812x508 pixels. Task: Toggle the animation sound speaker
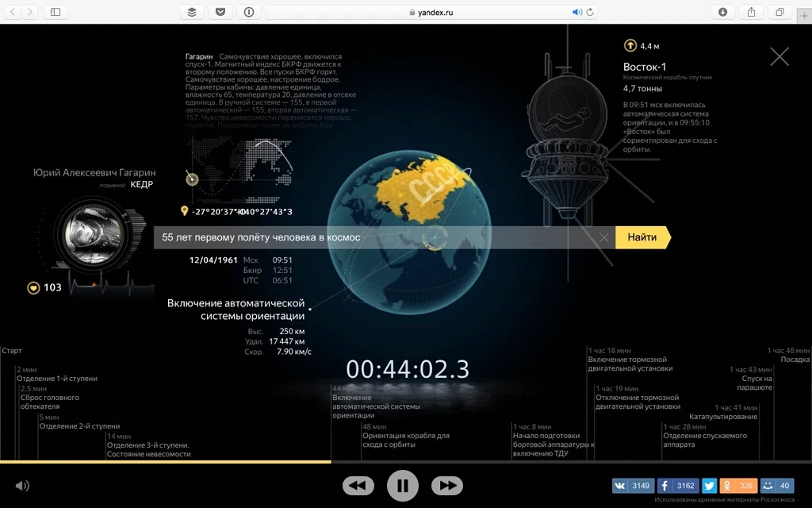point(22,486)
